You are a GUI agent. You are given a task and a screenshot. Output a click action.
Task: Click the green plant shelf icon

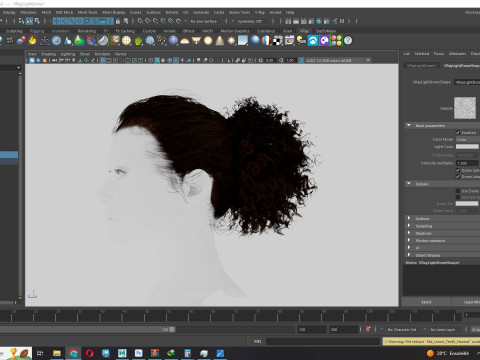point(138,41)
